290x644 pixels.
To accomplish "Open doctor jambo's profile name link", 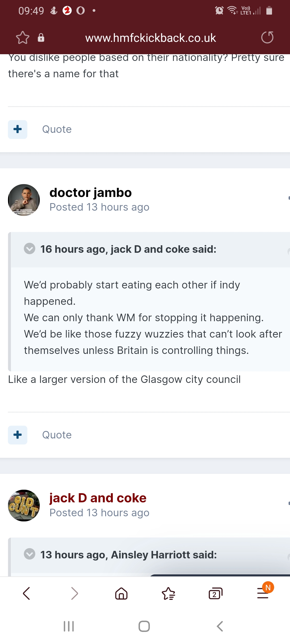I will point(90,193).
